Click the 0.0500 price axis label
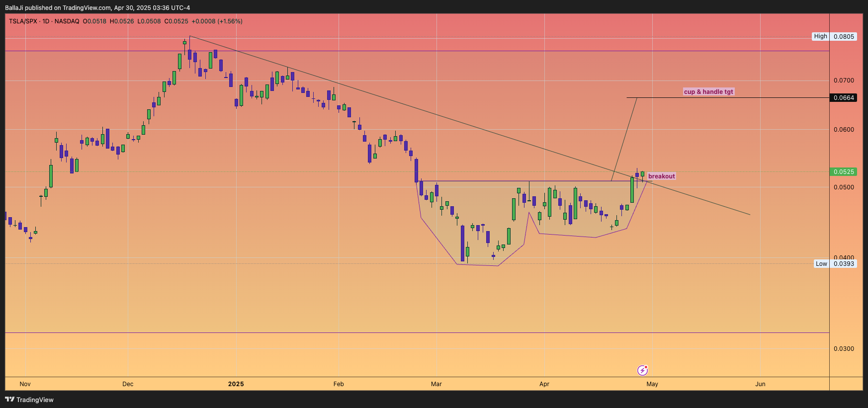 click(x=844, y=187)
